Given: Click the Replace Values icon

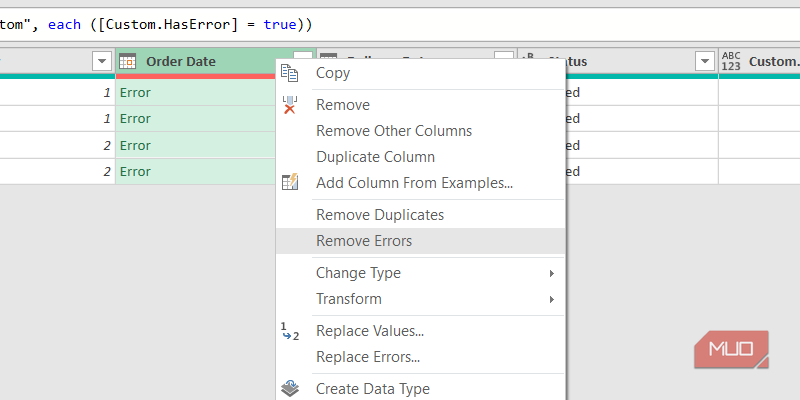Looking at the screenshot, I should (290, 331).
